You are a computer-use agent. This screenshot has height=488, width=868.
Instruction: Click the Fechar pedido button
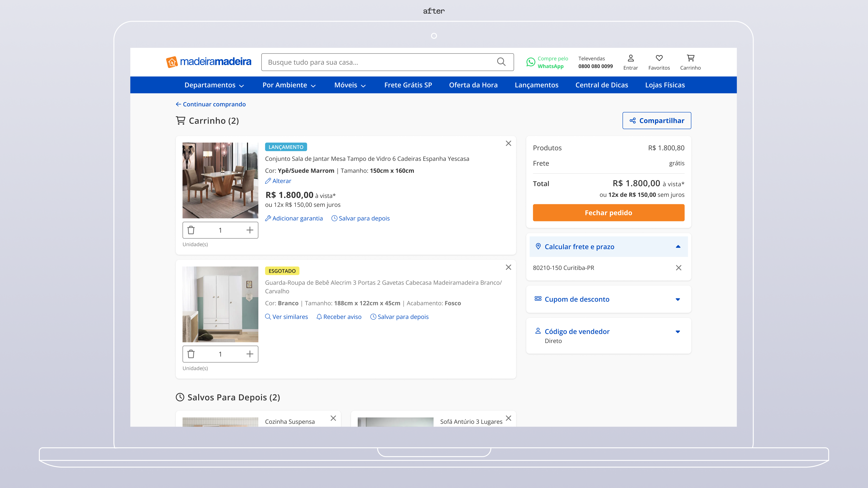609,213
